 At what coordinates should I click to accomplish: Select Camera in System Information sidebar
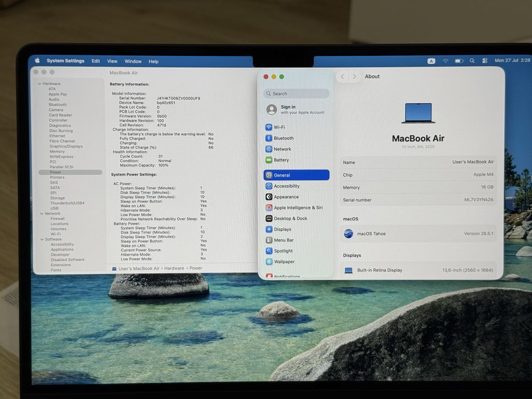pos(56,110)
